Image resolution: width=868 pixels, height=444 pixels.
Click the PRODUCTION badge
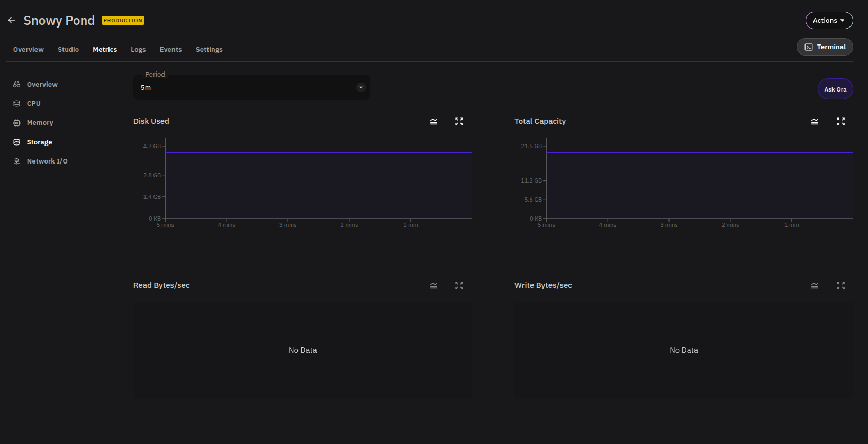123,21
